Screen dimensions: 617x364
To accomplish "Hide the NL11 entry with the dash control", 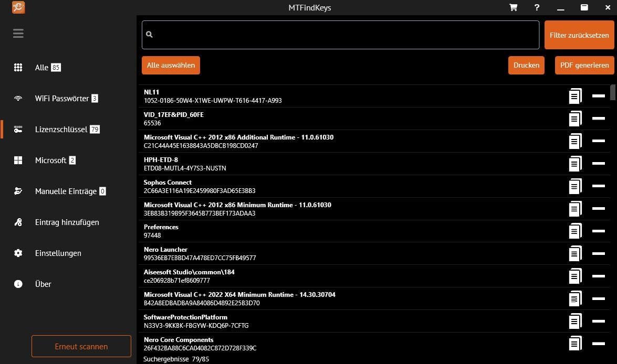I will click(599, 96).
